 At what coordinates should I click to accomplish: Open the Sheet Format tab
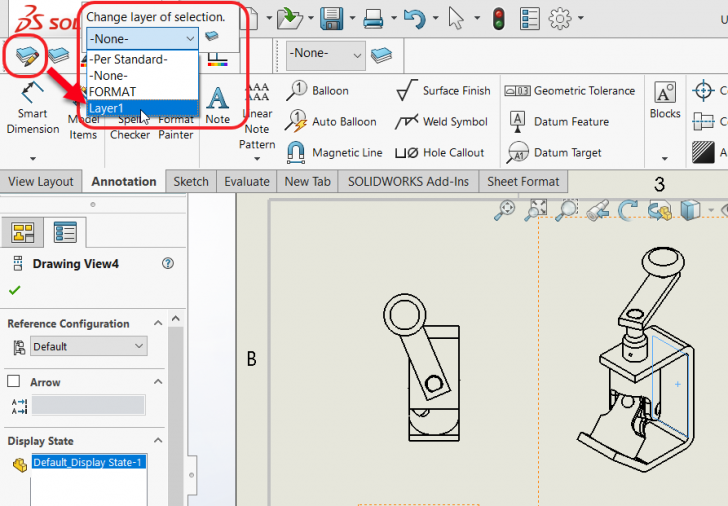(523, 181)
